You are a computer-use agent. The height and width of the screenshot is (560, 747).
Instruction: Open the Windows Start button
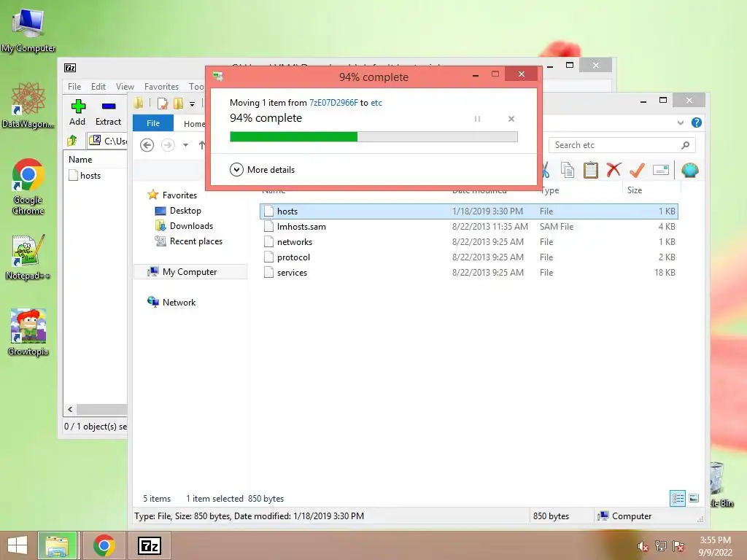(x=18, y=545)
